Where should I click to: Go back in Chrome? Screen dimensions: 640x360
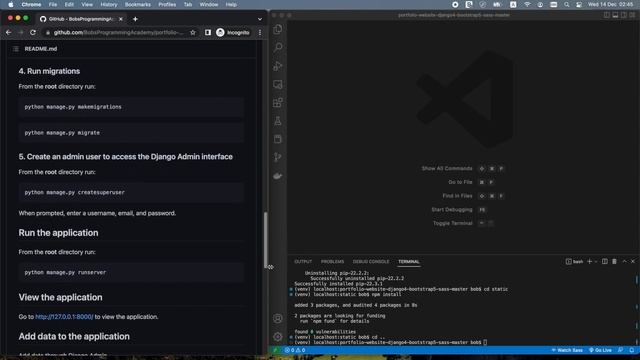point(9,32)
